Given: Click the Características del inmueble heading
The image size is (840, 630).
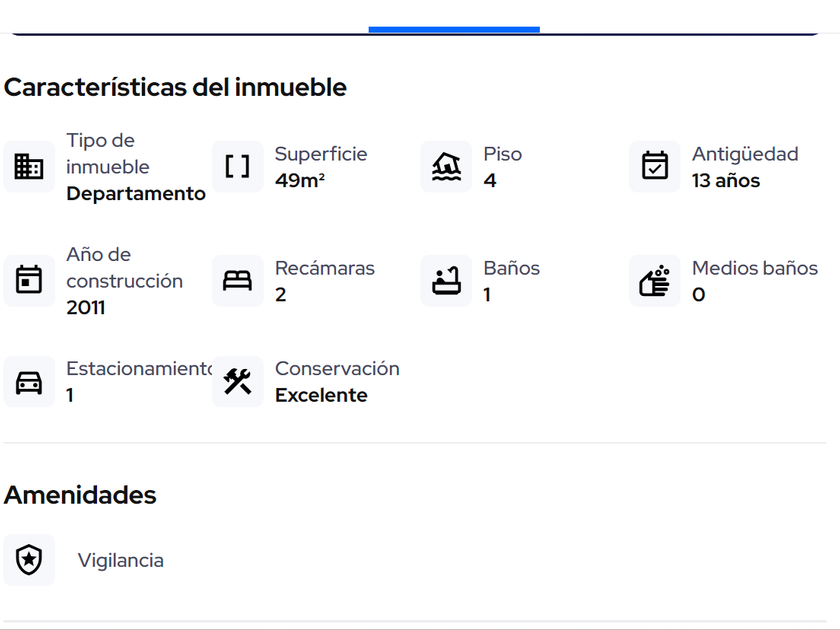Looking at the screenshot, I should (x=175, y=88).
